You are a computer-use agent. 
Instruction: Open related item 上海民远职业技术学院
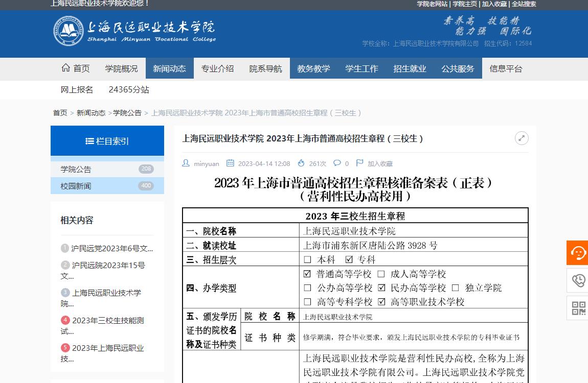click(101, 298)
